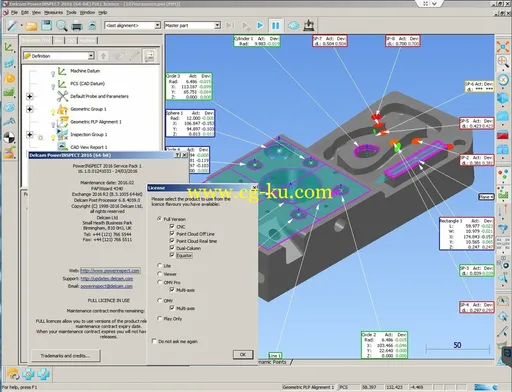The width and height of the screenshot is (512, 392).
Task: Click OK in the License dialog
Action: (x=243, y=354)
